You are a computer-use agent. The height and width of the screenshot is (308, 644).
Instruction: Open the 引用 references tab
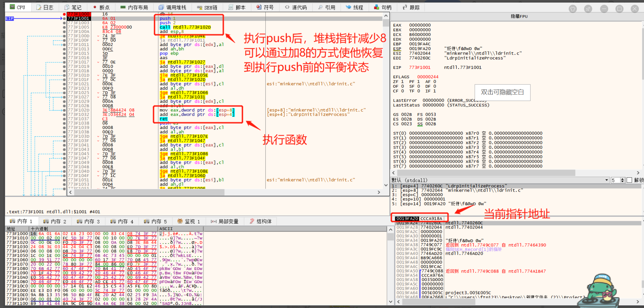(x=327, y=7)
